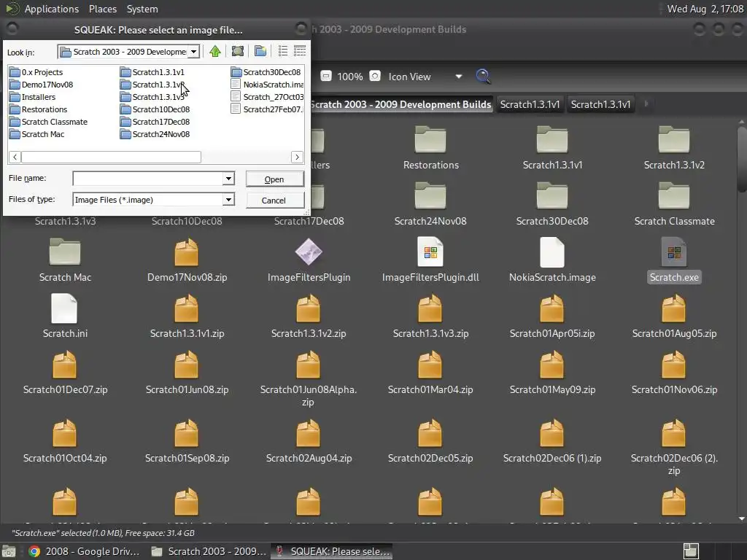The width and height of the screenshot is (747, 560).
Task: Zoom in with the plus toolbar button
Action: tap(376, 76)
